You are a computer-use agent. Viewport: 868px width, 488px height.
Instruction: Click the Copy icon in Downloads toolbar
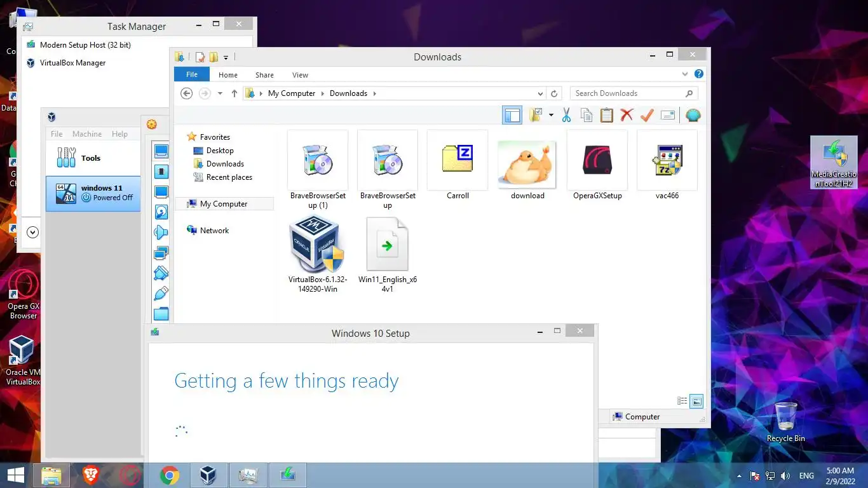[x=587, y=115]
